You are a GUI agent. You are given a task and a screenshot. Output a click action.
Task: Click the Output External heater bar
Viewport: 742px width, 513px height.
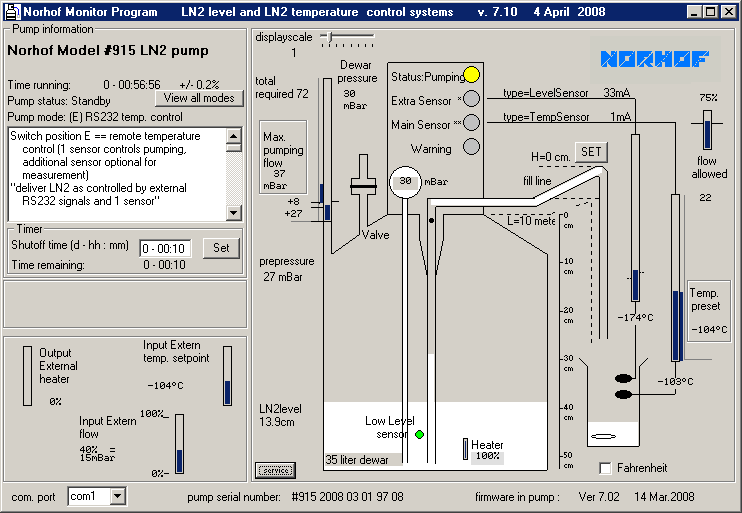tap(27, 376)
